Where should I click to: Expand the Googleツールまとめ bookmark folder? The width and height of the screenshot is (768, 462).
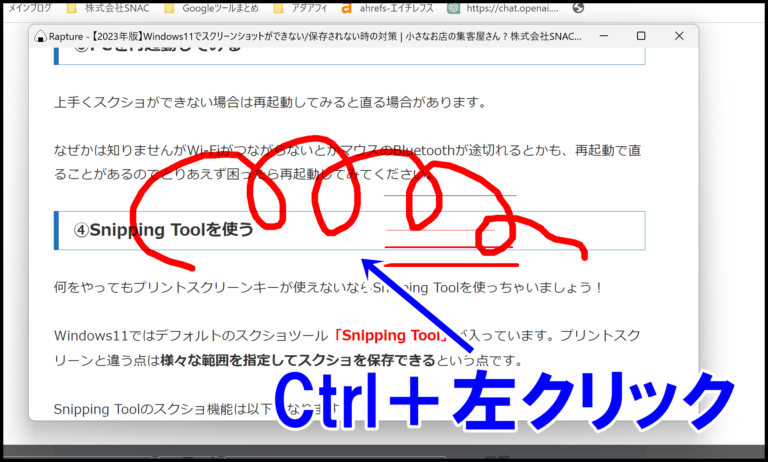point(208,7)
